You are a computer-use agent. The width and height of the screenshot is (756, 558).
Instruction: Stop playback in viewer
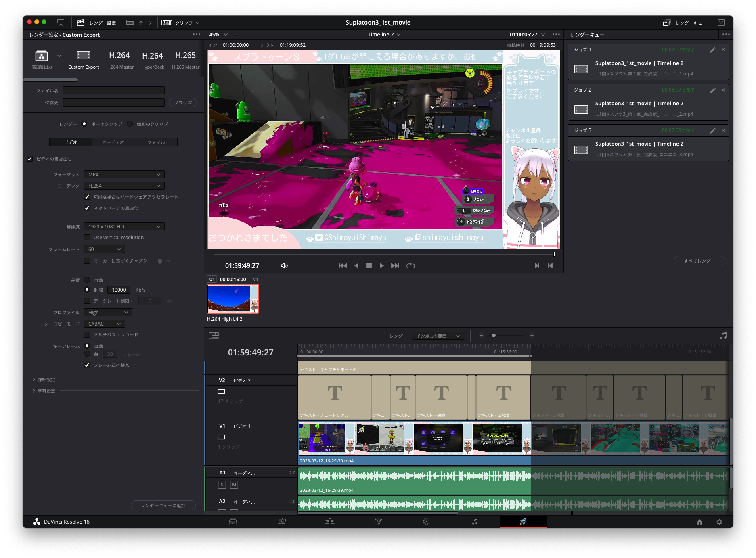pos(369,265)
